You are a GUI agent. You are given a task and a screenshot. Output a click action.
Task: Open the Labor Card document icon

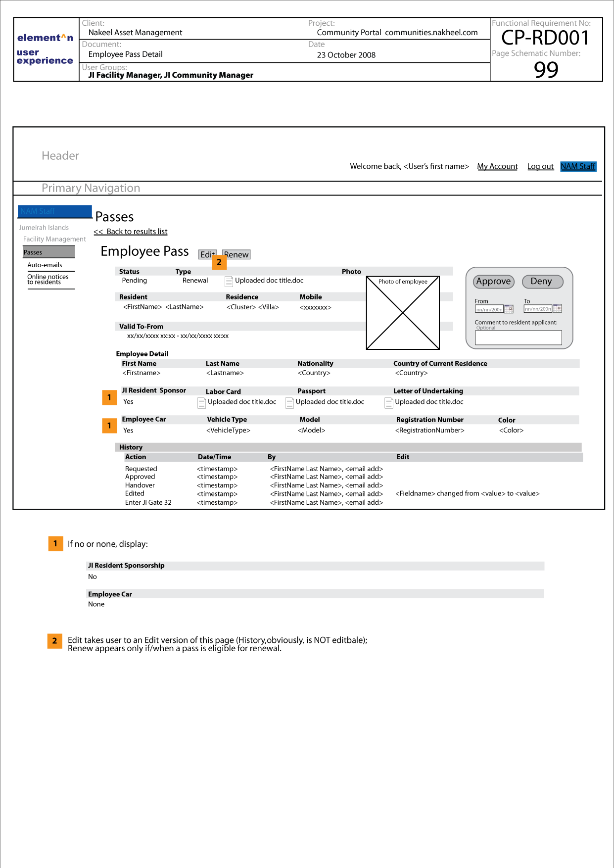click(x=201, y=403)
